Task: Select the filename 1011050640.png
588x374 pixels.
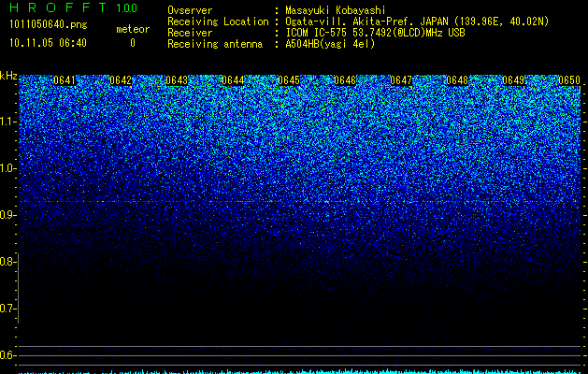Action: pos(48,25)
